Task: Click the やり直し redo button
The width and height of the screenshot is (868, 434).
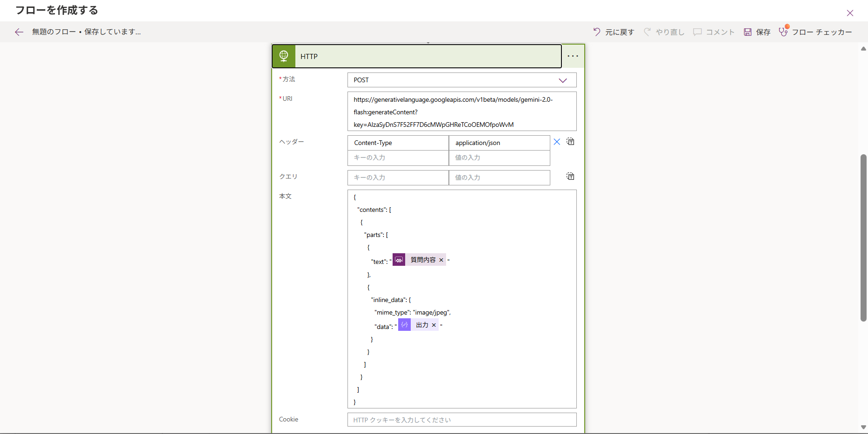Action: click(664, 32)
